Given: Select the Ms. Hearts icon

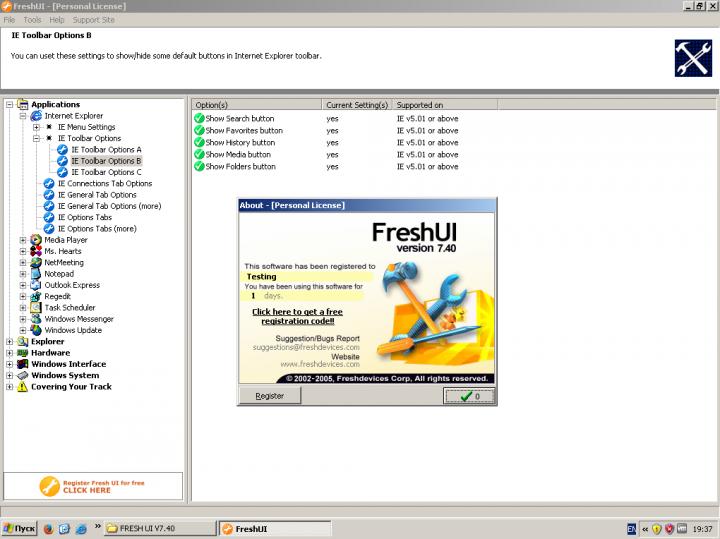Looking at the screenshot, I should (x=36, y=251).
